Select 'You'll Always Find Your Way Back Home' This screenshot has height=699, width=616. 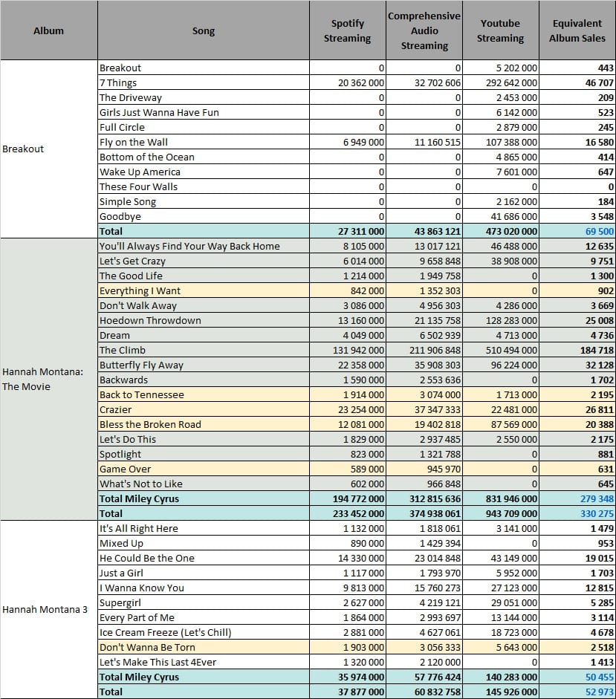(x=204, y=246)
